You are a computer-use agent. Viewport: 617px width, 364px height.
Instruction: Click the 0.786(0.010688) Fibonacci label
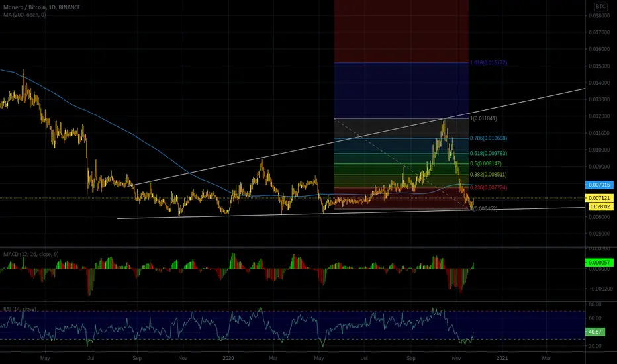[x=489, y=138]
